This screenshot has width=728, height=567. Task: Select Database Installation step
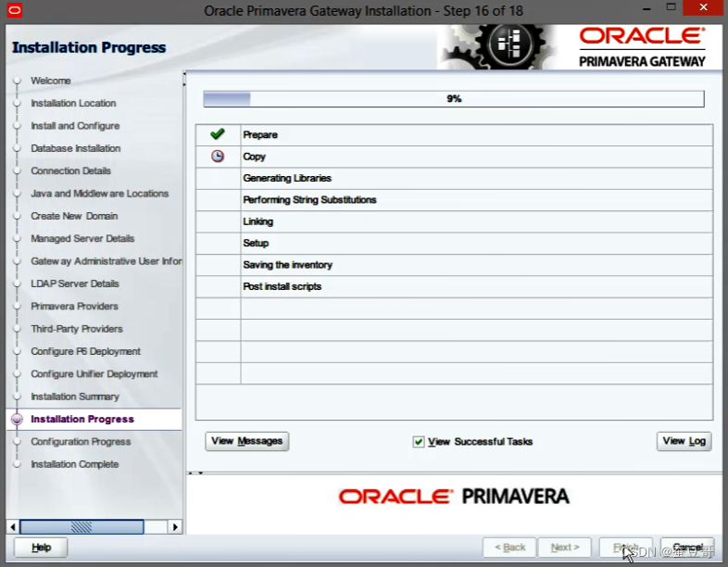[76, 148]
